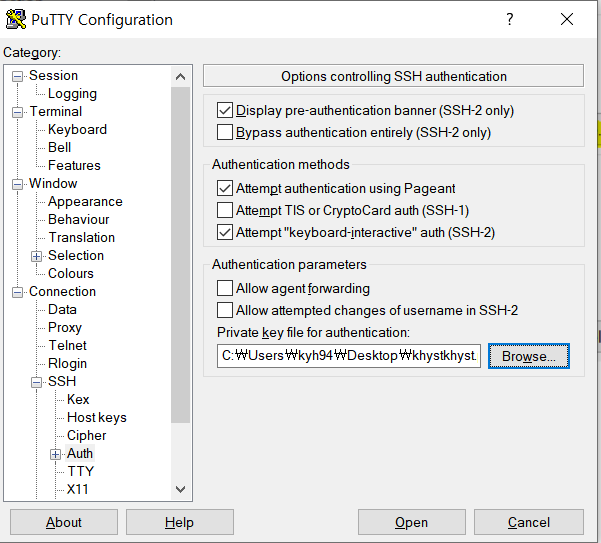
Task: Enable Allow attempted changes of username
Action: click(225, 310)
